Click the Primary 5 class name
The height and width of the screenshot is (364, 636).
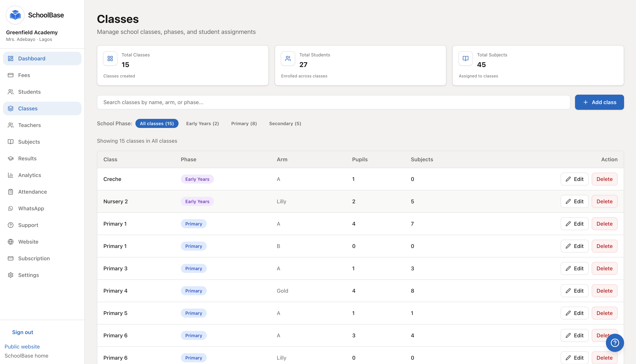coord(115,313)
